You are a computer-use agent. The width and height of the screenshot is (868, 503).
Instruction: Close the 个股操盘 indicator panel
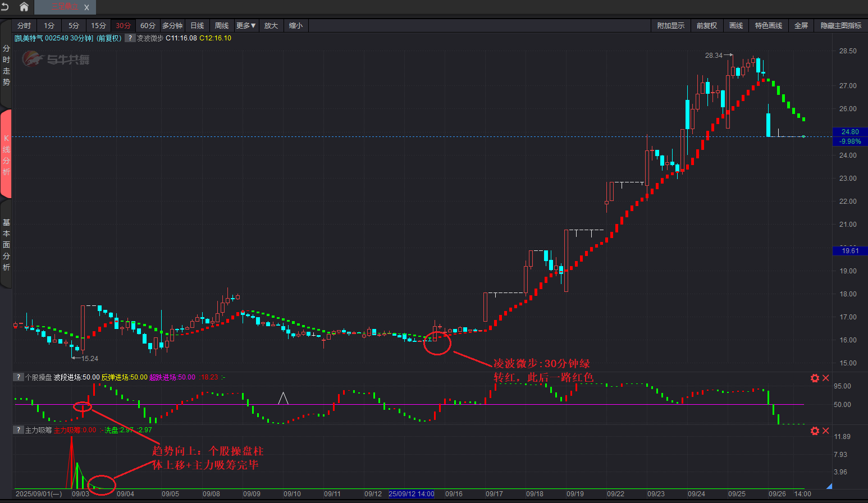(825, 378)
